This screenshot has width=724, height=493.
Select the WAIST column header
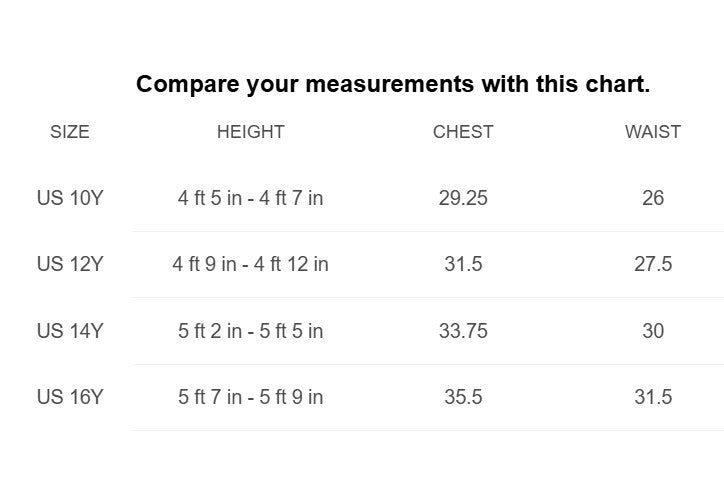(x=653, y=132)
